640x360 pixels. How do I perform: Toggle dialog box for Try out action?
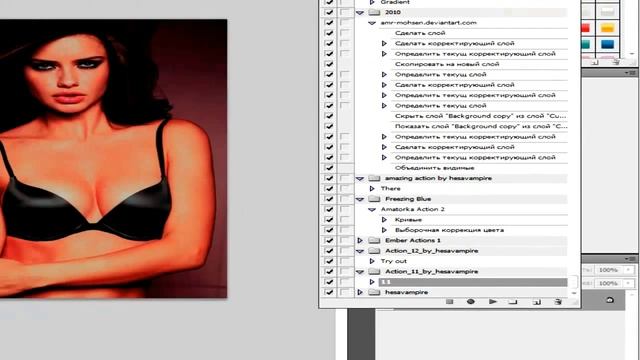click(x=345, y=261)
